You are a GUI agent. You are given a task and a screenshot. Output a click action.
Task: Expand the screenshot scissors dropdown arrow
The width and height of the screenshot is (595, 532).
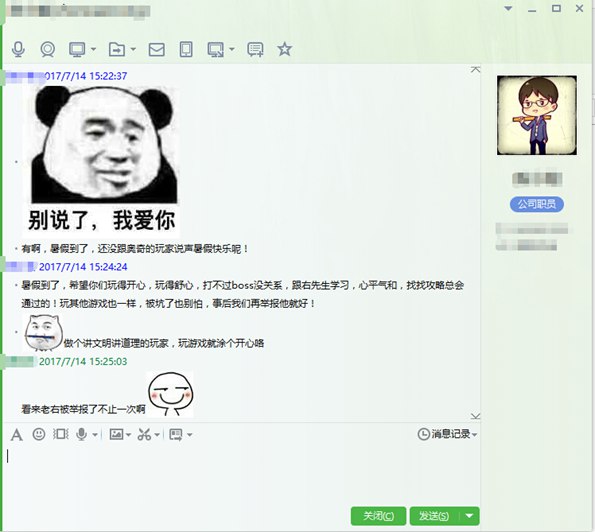pyautogui.click(x=157, y=435)
